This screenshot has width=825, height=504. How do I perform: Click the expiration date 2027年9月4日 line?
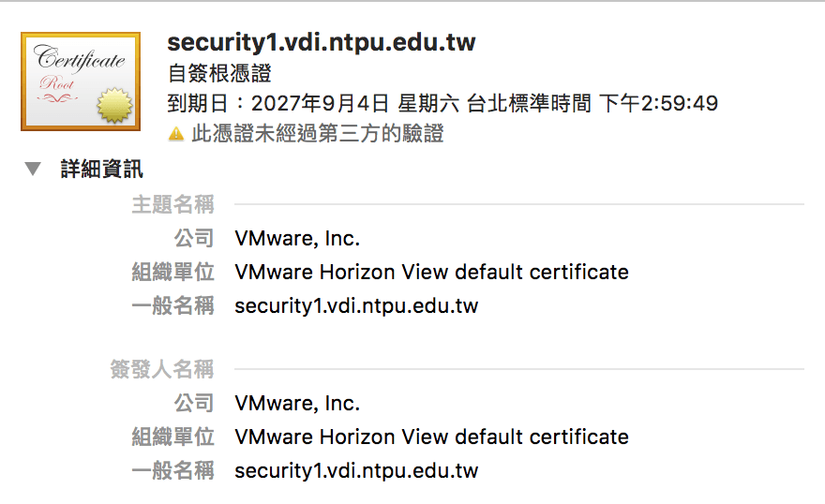coord(442,103)
